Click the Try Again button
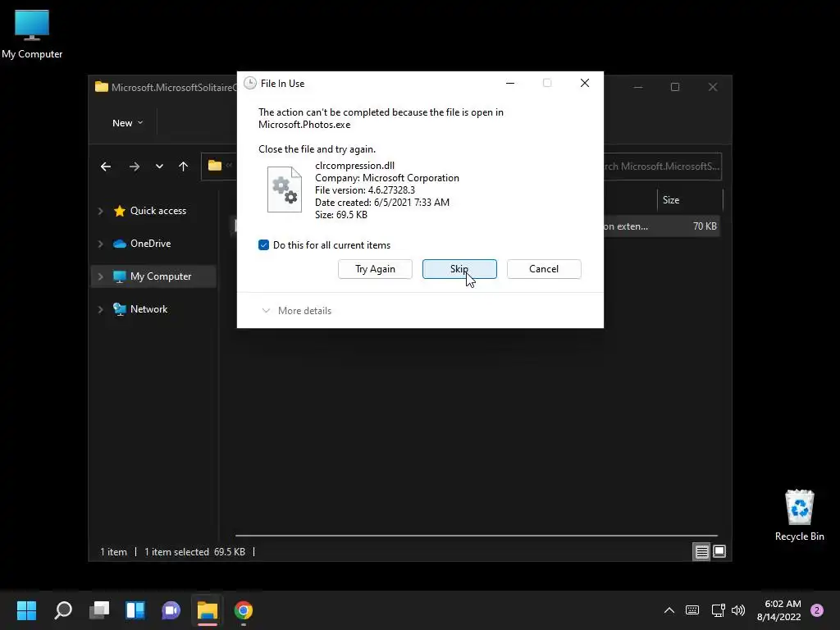 coord(375,269)
